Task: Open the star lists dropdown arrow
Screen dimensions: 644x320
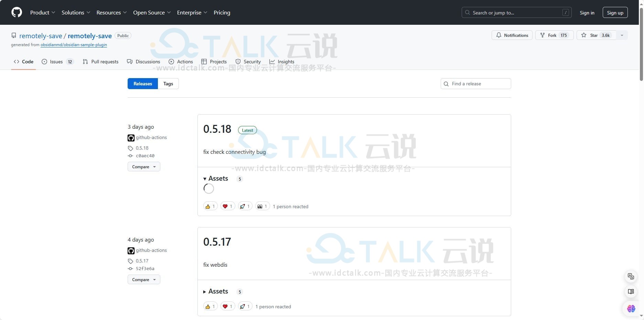Action: (622, 35)
